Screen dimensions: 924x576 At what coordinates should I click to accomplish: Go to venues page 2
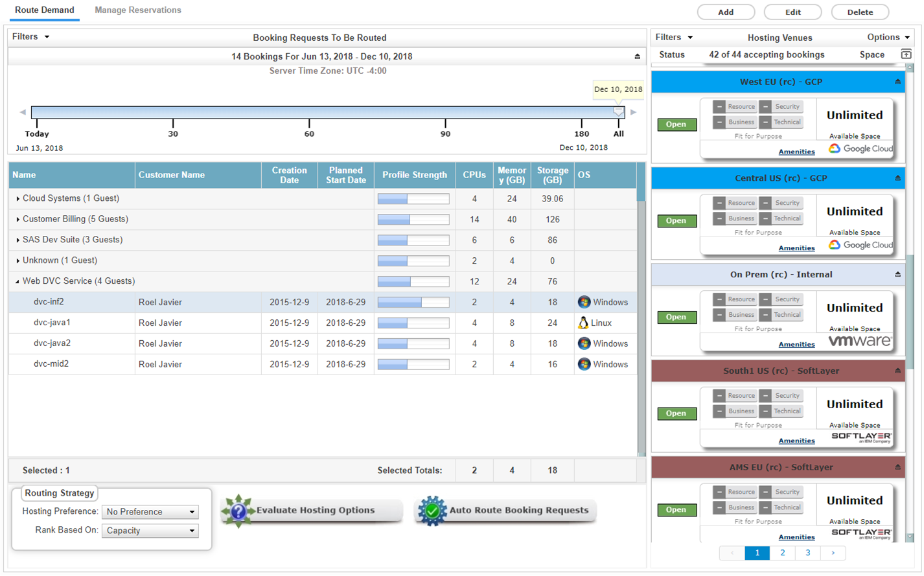coord(782,553)
